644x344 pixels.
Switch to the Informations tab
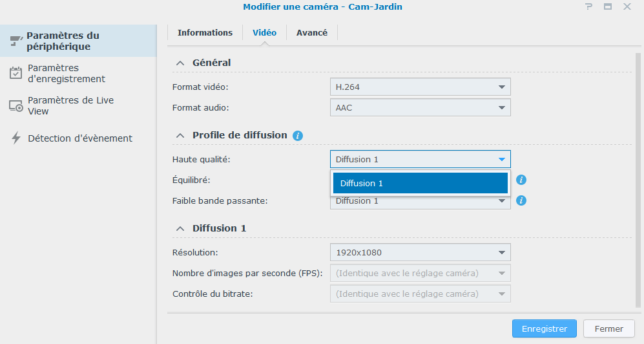[x=205, y=33]
